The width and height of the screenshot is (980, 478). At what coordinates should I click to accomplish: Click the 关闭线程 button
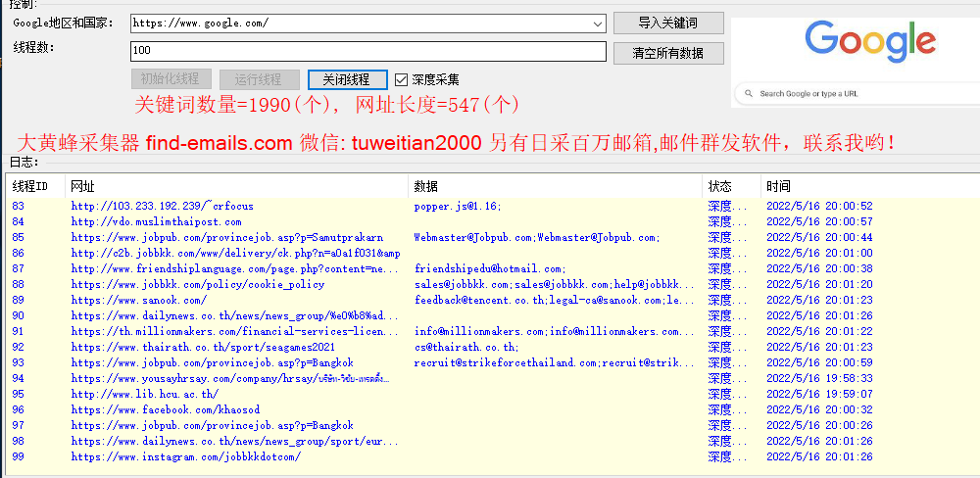point(348,79)
